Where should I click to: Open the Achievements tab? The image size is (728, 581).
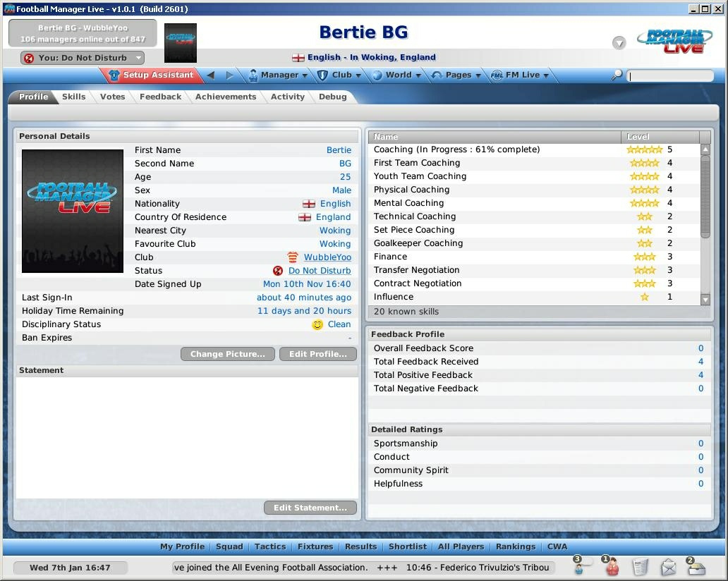pos(226,97)
